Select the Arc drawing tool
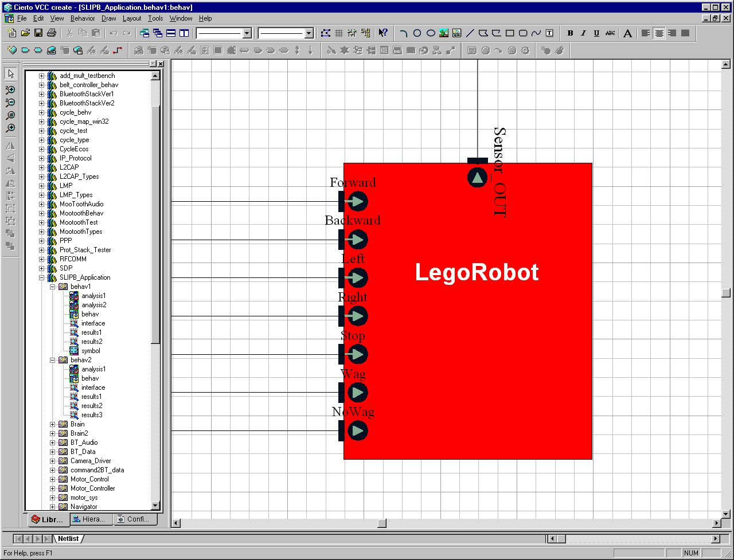The height and width of the screenshot is (560, 734). [403, 33]
